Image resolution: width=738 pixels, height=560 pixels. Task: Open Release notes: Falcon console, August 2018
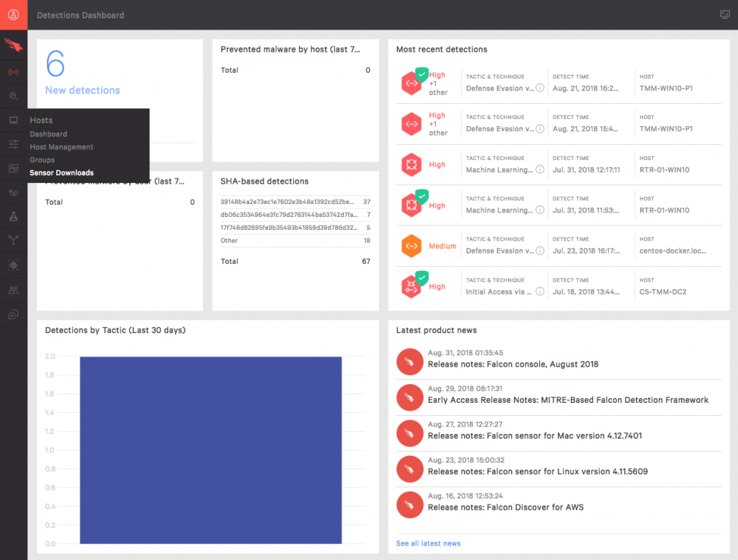tap(513, 364)
